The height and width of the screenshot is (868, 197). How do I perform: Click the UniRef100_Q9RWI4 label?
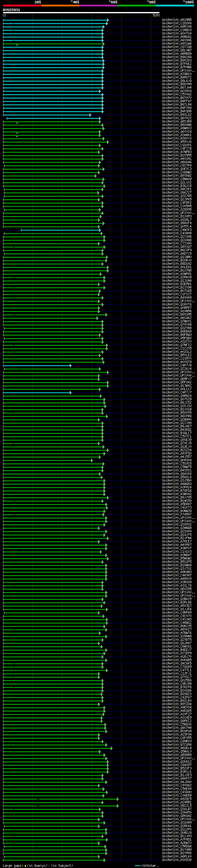click(177, 396)
